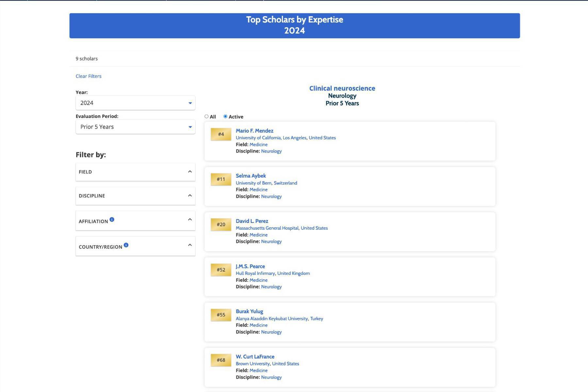
Task: Open Burak Yulug's profile
Action: [249, 311]
